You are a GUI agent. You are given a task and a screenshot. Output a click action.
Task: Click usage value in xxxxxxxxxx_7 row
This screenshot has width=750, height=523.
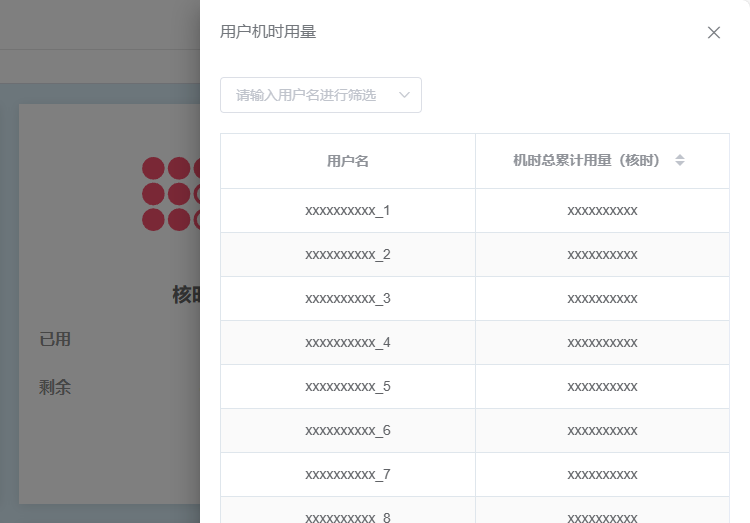coord(602,475)
